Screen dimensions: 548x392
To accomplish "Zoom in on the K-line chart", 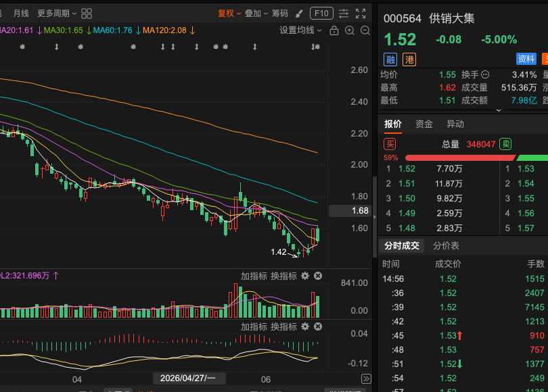I will click(350, 30).
